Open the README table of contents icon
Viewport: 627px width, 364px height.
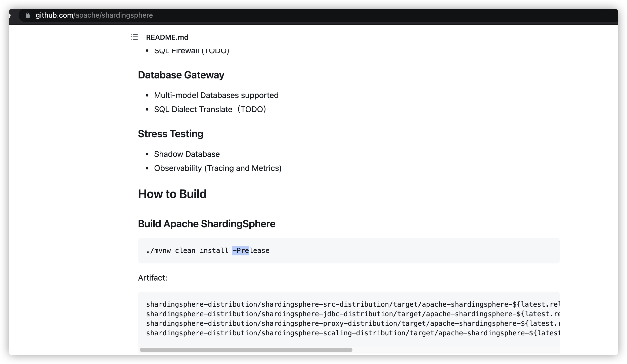pyautogui.click(x=134, y=37)
